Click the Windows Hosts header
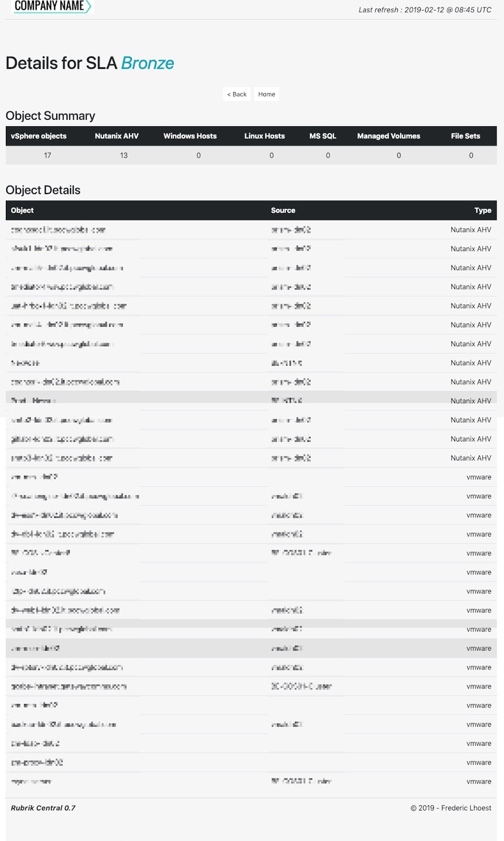Image resolution: width=504 pixels, height=841 pixels. (x=190, y=136)
